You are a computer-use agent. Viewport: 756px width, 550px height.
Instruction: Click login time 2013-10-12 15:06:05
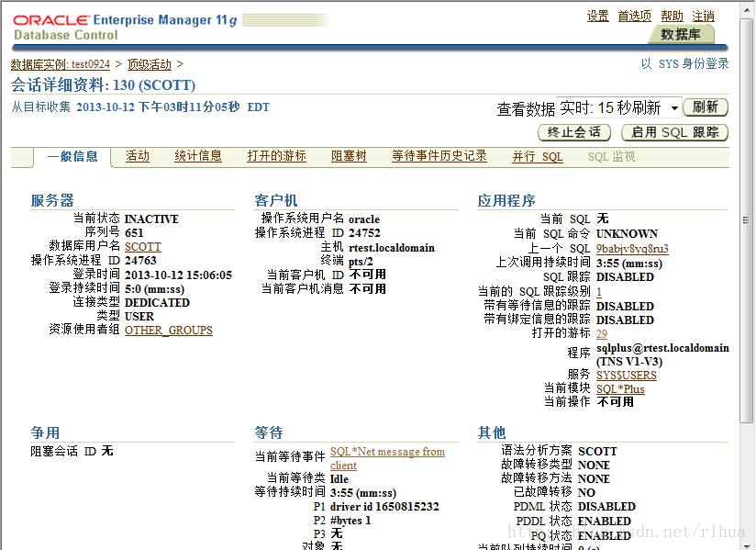pyautogui.click(x=178, y=275)
